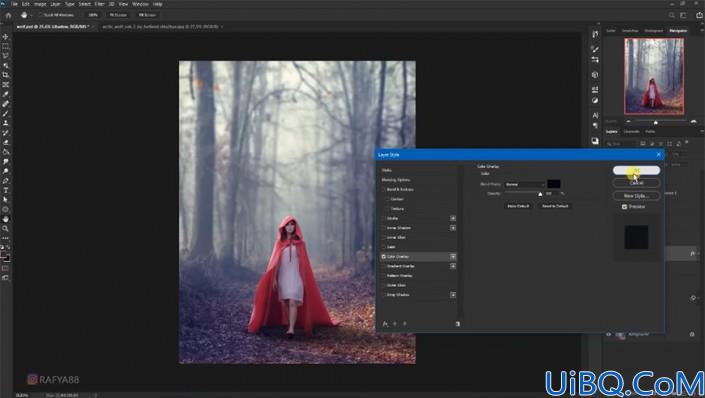Add another Drop Shadow plus button
The height and width of the screenshot is (398, 705).
point(453,295)
